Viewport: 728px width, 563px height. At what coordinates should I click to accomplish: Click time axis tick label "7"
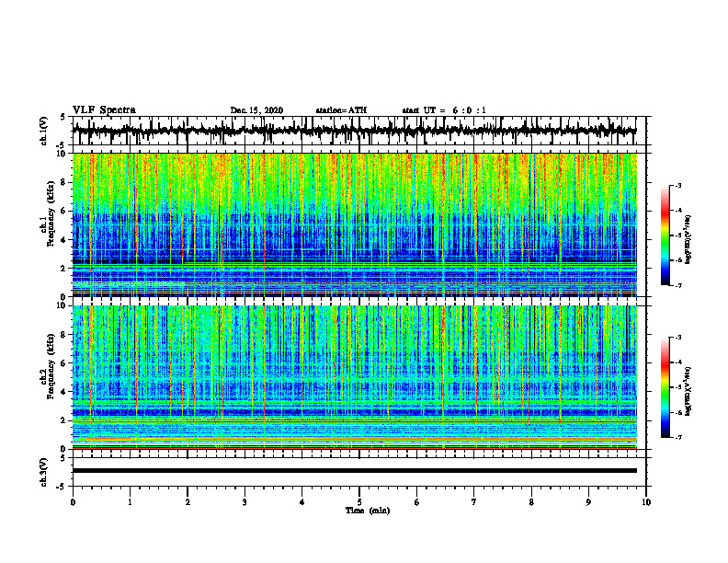[474, 502]
